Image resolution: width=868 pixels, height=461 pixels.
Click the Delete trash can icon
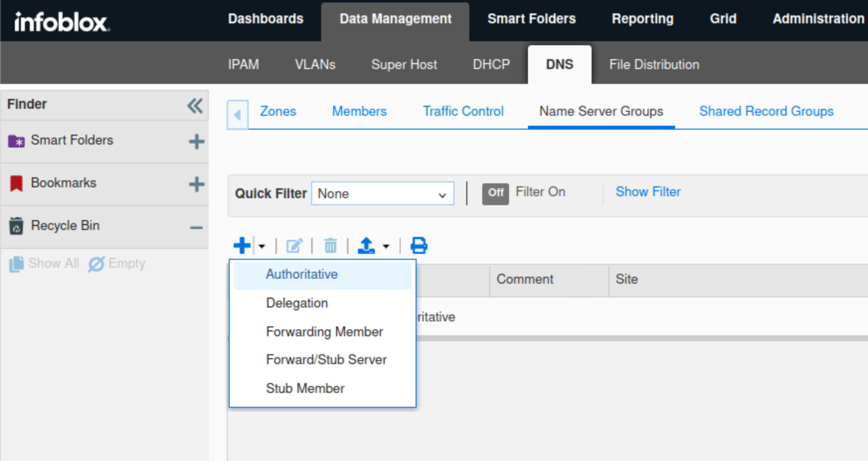click(330, 245)
